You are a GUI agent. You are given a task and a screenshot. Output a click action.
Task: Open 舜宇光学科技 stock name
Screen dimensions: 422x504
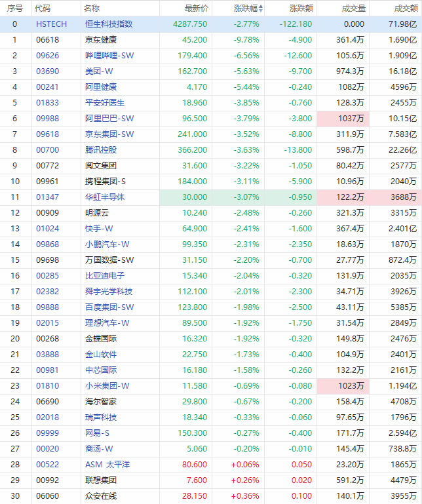pyautogui.click(x=109, y=292)
